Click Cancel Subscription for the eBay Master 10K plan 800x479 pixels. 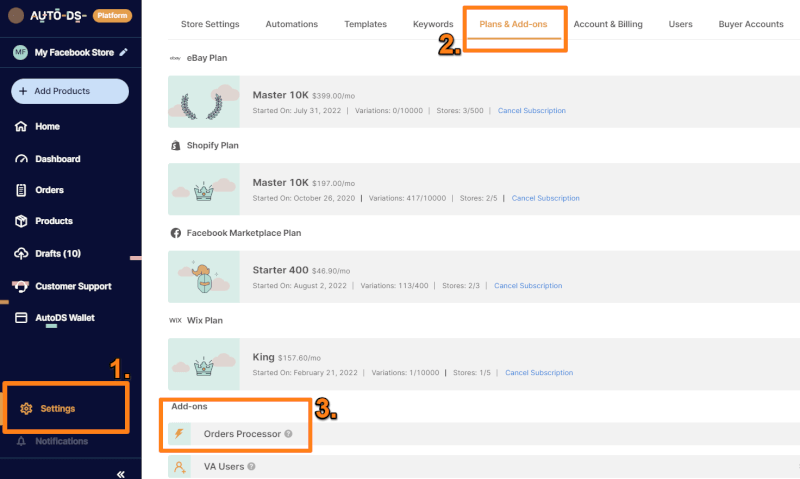532,111
